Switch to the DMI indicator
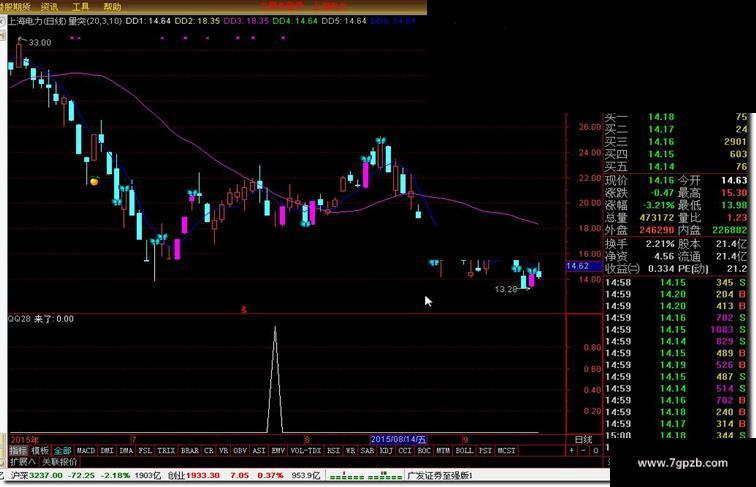 pyautogui.click(x=107, y=450)
